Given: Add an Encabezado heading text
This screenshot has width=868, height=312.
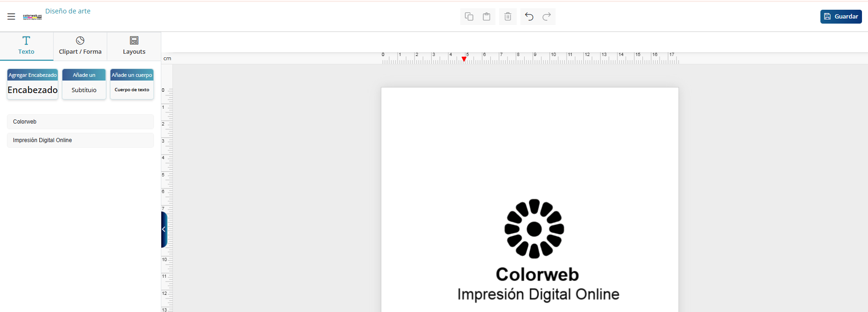Looking at the screenshot, I should pyautogui.click(x=32, y=84).
